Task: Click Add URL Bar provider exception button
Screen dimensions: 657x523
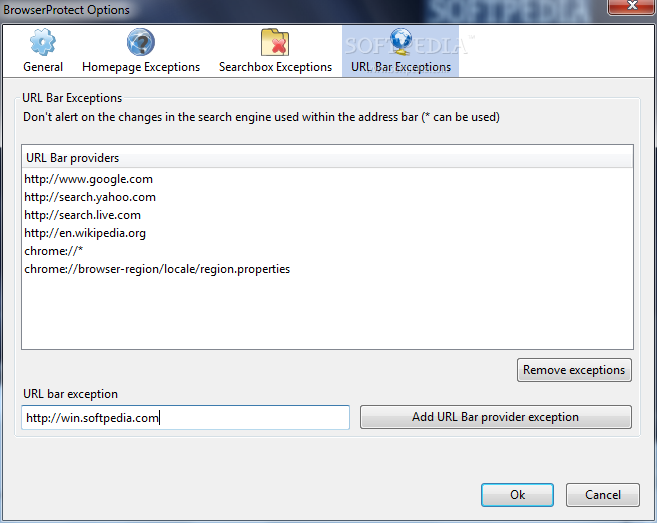Action: 496,417
